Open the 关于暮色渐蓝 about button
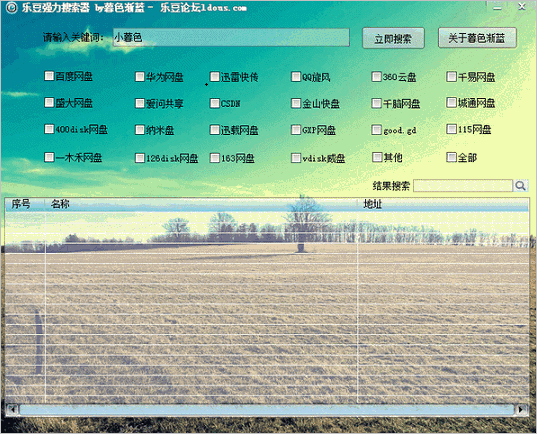The width and height of the screenshot is (537, 434). click(x=477, y=38)
